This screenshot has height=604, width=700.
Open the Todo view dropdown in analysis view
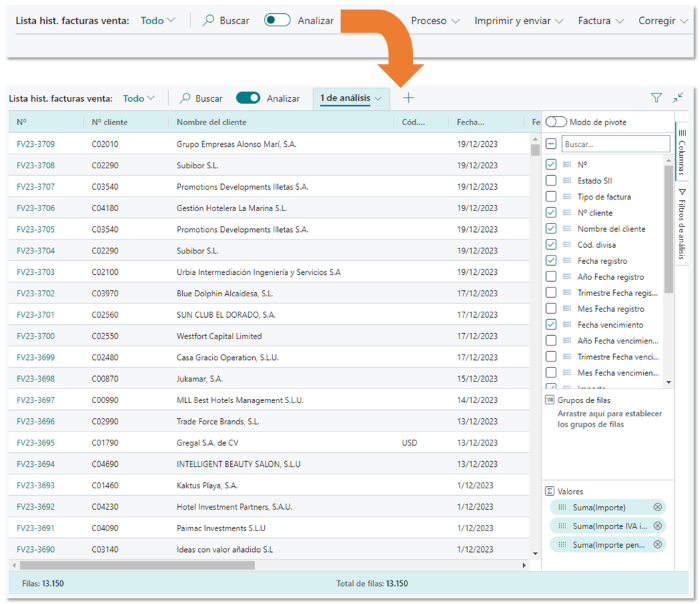point(139,98)
